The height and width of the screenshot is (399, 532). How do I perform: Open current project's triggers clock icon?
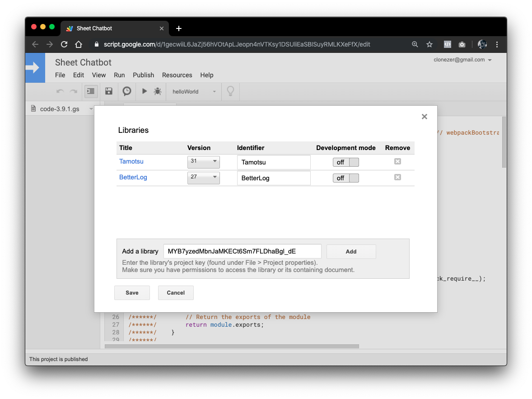(127, 91)
